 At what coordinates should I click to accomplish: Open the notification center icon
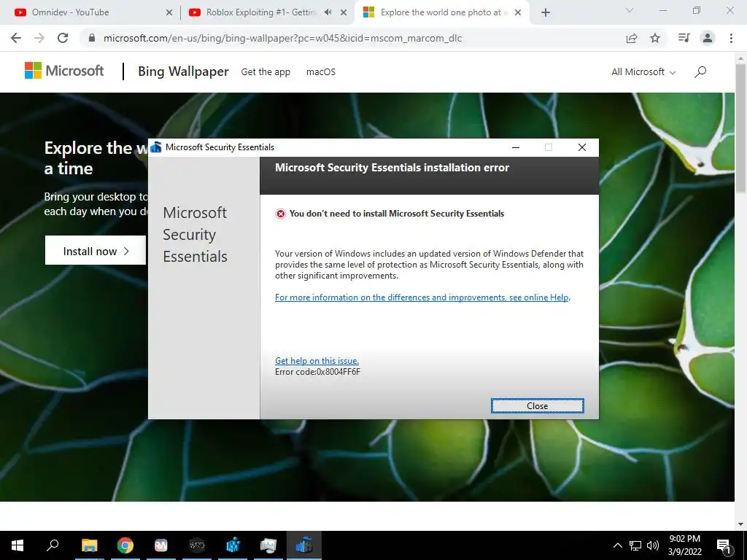724,545
